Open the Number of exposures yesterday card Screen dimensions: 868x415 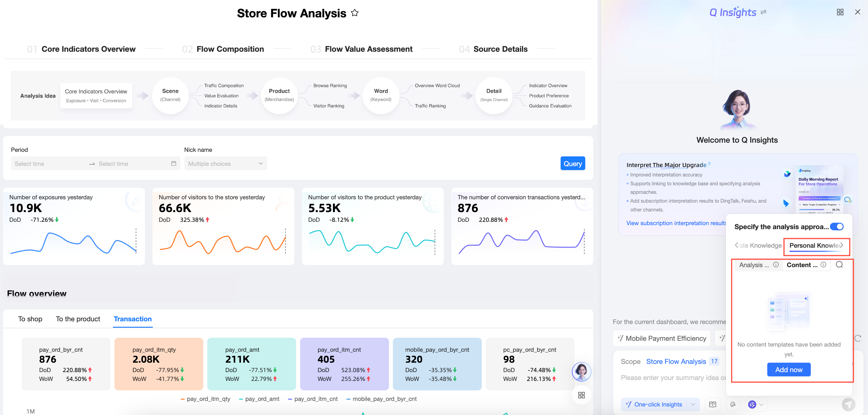(x=74, y=226)
